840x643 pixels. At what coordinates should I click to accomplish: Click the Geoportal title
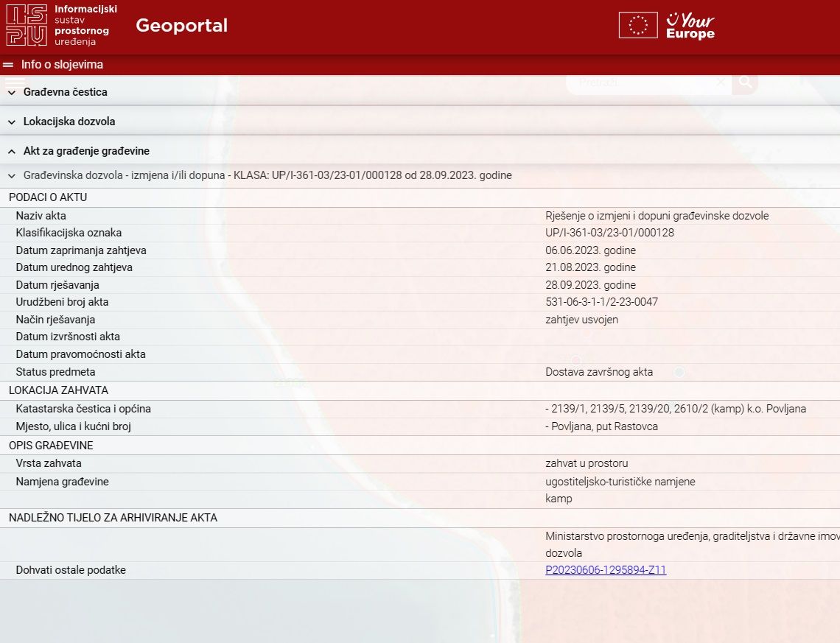181,26
